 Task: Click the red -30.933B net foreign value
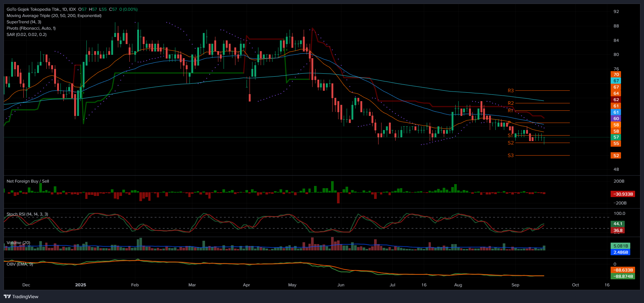pyautogui.click(x=623, y=194)
